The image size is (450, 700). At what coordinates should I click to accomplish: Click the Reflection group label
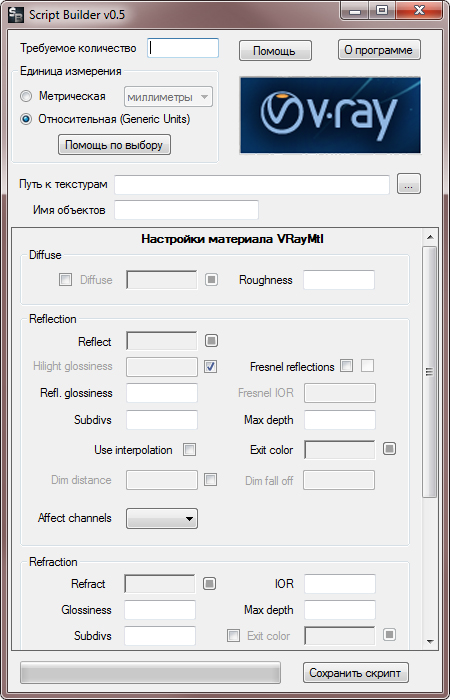(53, 319)
